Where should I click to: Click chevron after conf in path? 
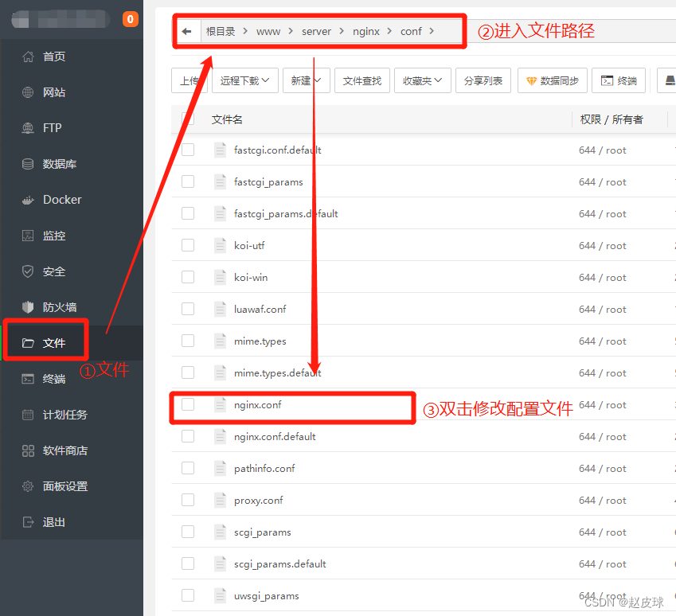[x=432, y=31]
